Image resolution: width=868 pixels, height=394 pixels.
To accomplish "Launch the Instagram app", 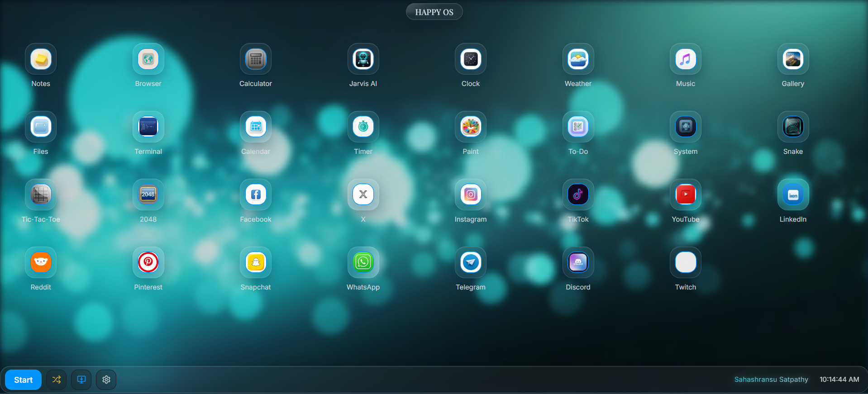I will [x=471, y=195].
